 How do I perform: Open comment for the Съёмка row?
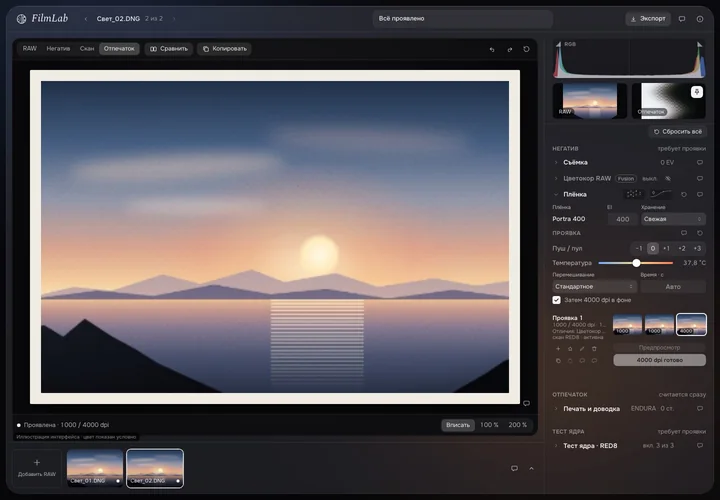tap(700, 163)
